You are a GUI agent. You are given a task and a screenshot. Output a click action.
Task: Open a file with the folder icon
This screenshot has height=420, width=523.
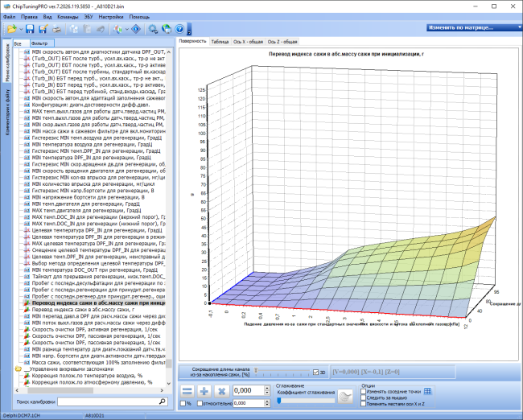pyautogui.click(x=12, y=29)
